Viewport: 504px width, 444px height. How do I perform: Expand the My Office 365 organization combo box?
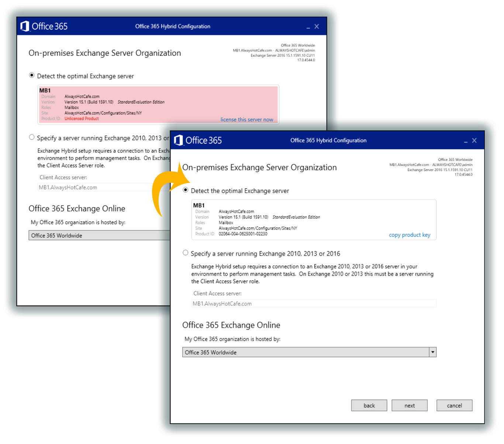tap(309, 352)
